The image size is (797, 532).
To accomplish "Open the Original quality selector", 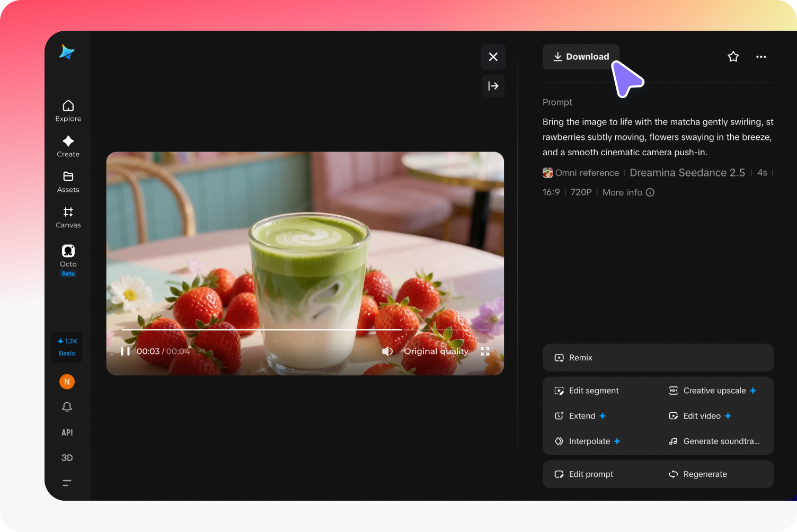I will (x=436, y=351).
